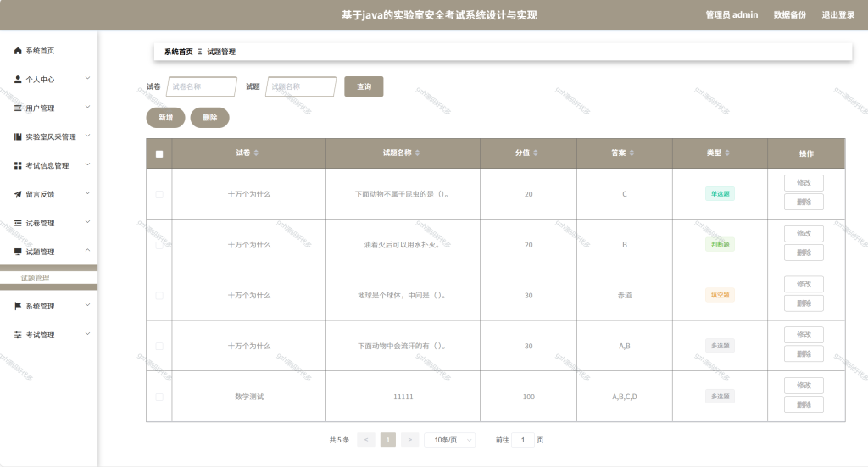This screenshot has width=868, height=467.
Task: Sort by the 试题名称 column arrows
Action: click(x=417, y=153)
